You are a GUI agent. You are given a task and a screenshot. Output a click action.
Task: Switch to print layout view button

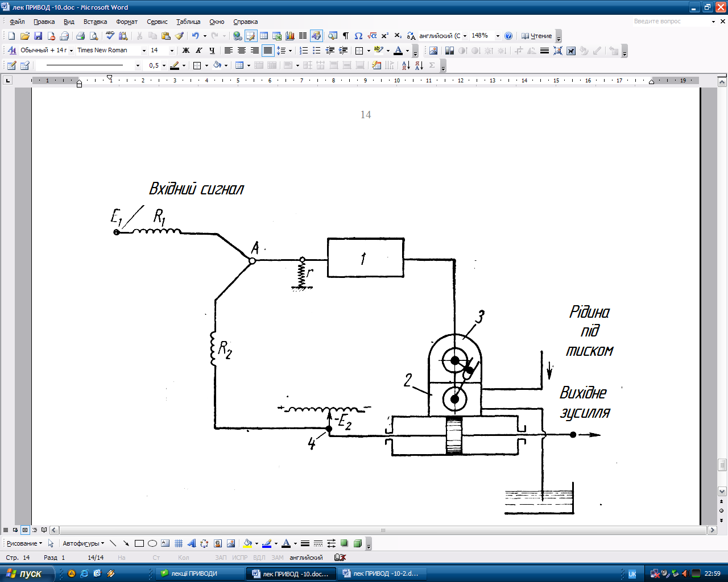[25, 530]
